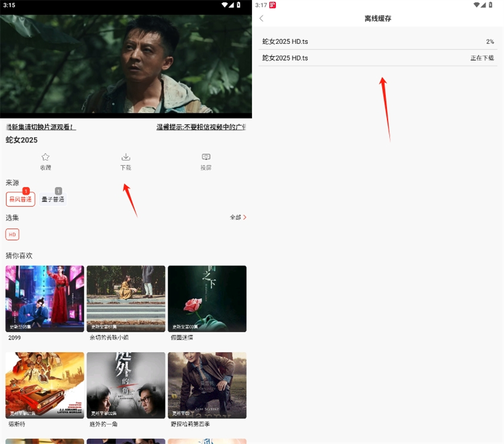The height and width of the screenshot is (444, 504).
Task: Tap the 3:15 clock in status bar
Action: tap(9, 5)
